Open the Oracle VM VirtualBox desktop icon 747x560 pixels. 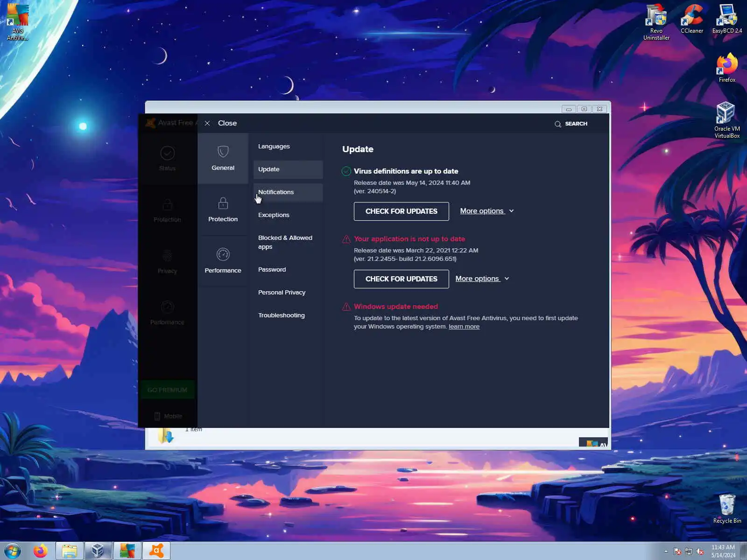[727, 120]
